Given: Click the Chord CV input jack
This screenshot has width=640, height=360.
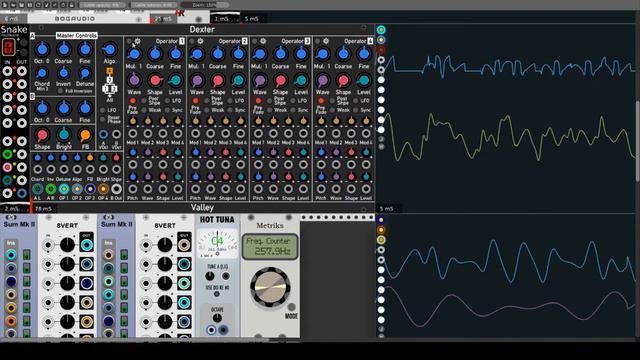Looking at the screenshot, I should tap(38, 169).
